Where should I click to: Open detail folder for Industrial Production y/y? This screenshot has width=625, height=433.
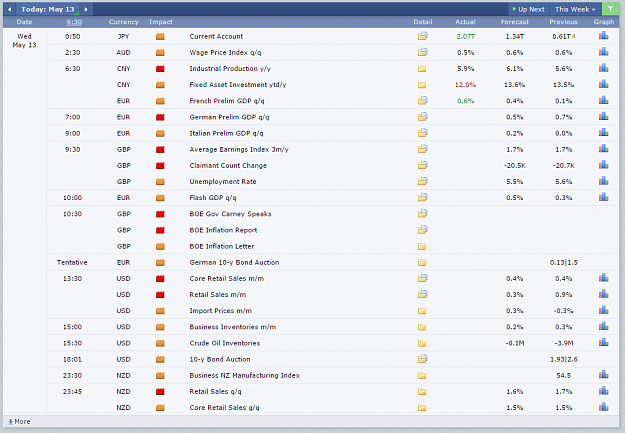click(x=422, y=69)
